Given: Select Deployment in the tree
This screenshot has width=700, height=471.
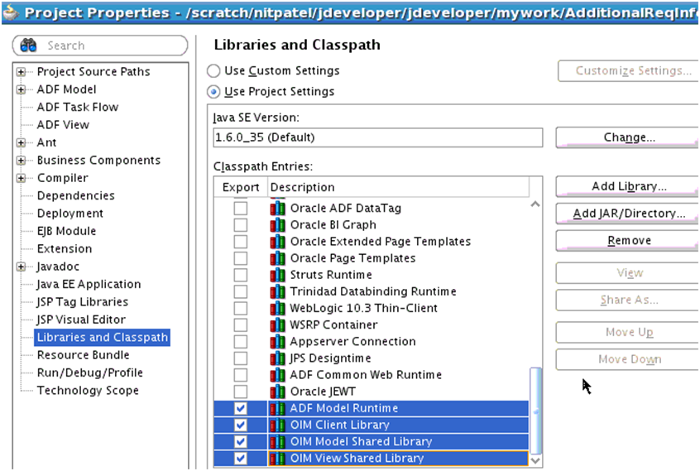Looking at the screenshot, I should (x=70, y=213).
